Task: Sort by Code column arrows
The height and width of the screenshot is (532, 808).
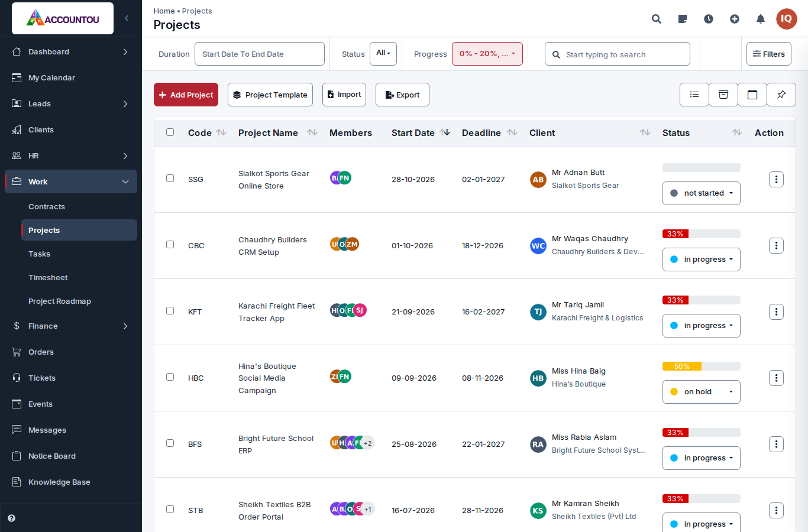Action: [x=221, y=132]
